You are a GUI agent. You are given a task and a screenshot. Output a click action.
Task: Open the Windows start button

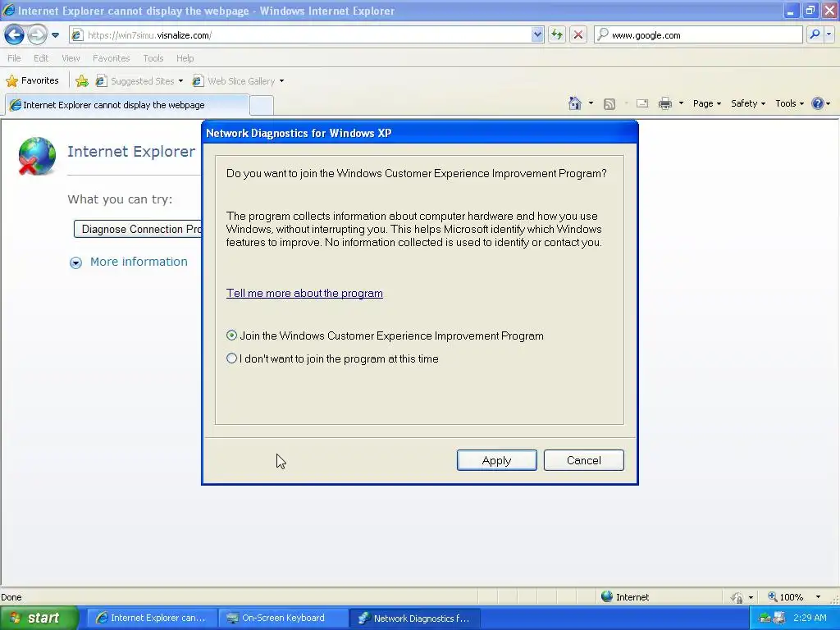coord(39,618)
